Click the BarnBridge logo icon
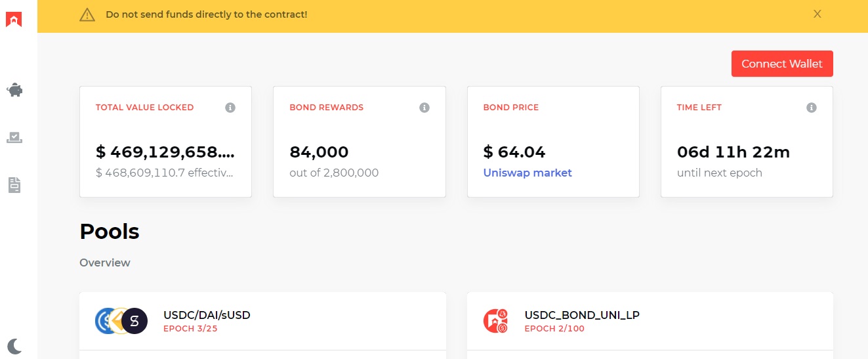The image size is (868, 359). 14,20
